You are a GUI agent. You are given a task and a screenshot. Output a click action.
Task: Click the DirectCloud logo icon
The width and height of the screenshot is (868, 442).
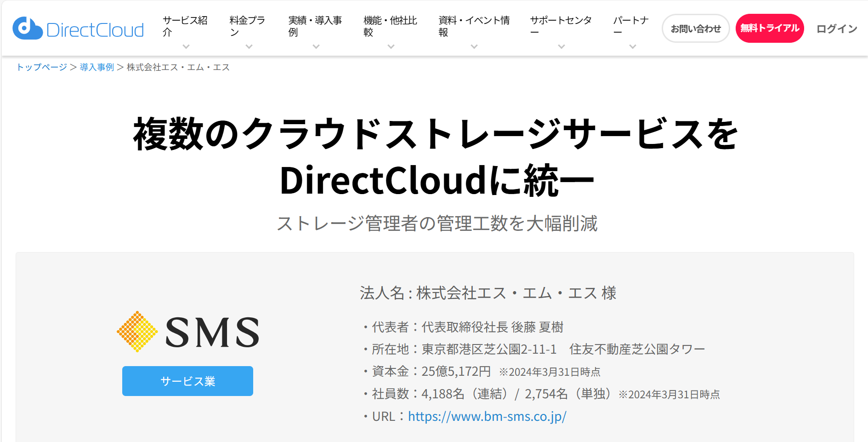pos(28,29)
